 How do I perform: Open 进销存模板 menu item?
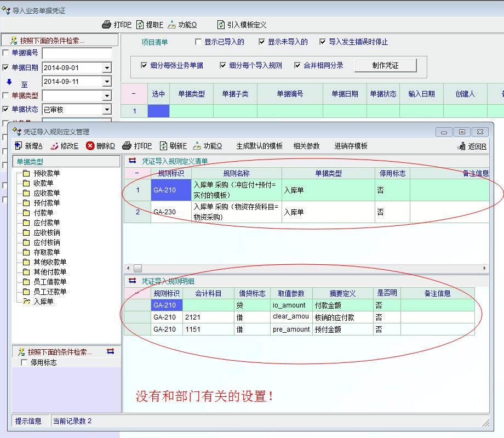(x=351, y=146)
